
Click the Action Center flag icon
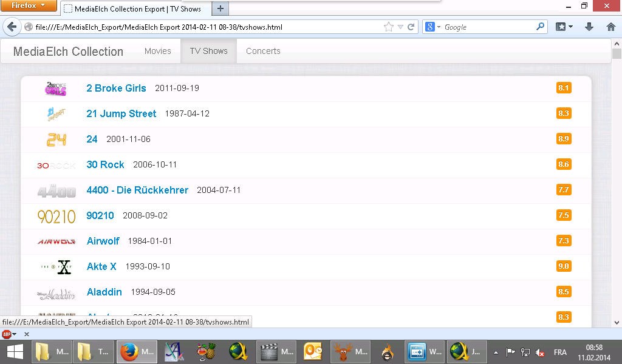tap(510, 352)
